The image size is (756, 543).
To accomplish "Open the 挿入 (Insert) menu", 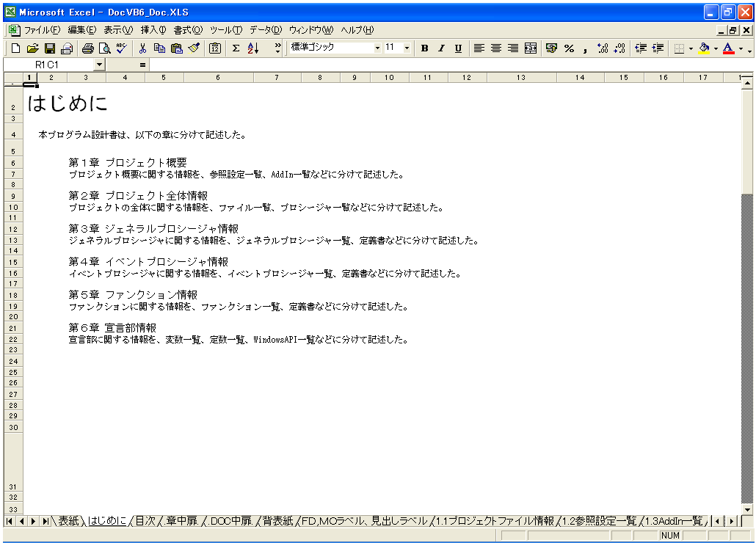I will 153,30.
